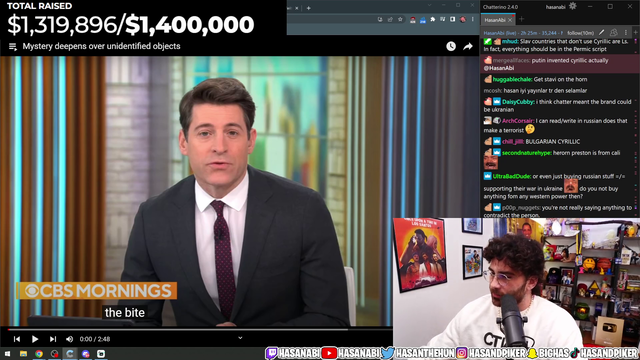The height and width of the screenshot is (360, 640).
Task: Bookmark this page with the star icon
Action: tap(400, 19)
